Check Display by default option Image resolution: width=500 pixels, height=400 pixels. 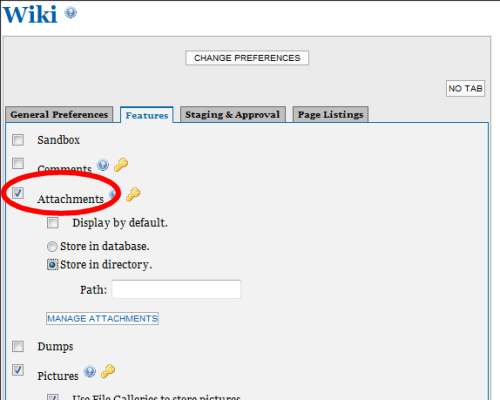coord(53,223)
